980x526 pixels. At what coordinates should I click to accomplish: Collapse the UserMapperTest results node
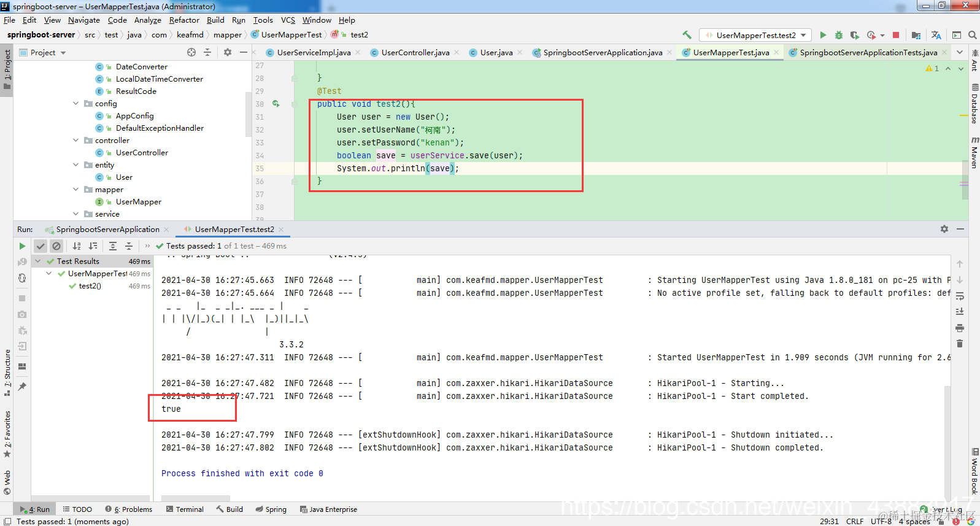(49, 274)
